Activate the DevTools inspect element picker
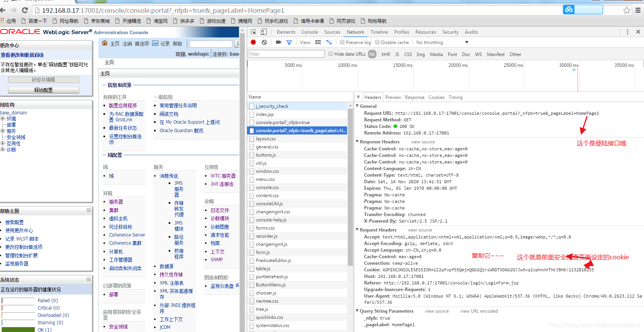644x332 pixels. (253, 32)
